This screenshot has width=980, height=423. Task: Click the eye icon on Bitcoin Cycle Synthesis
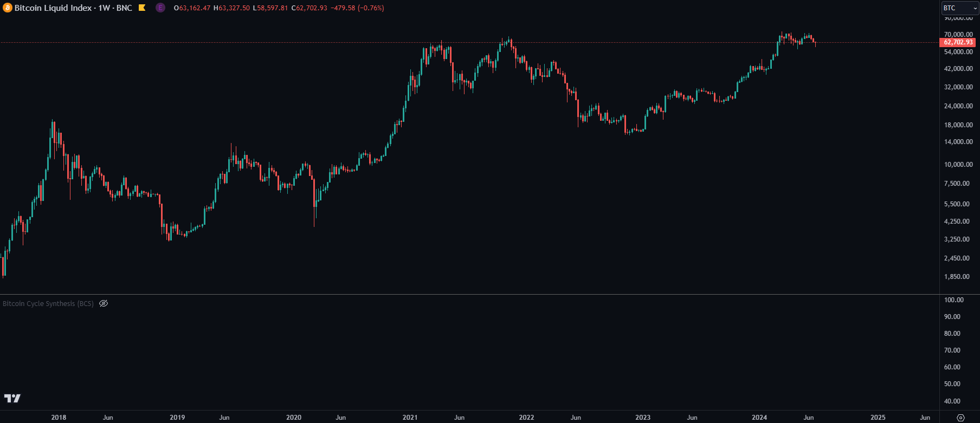coord(104,303)
